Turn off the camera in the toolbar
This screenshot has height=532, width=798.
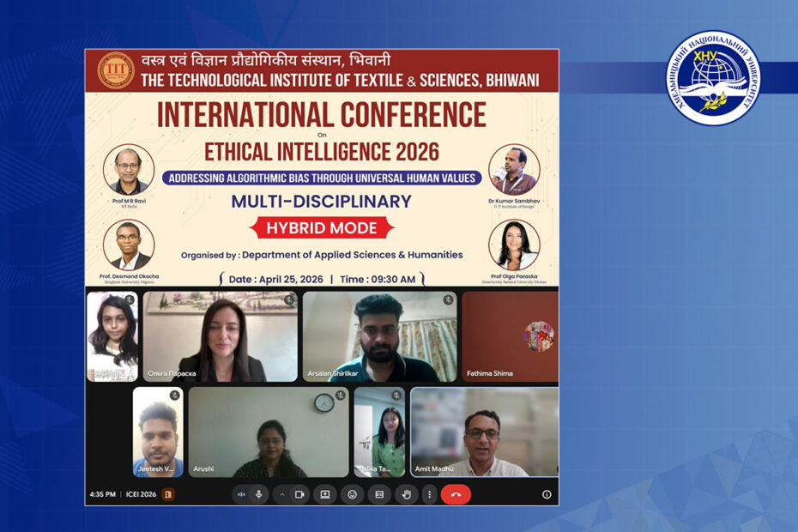click(x=299, y=494)
